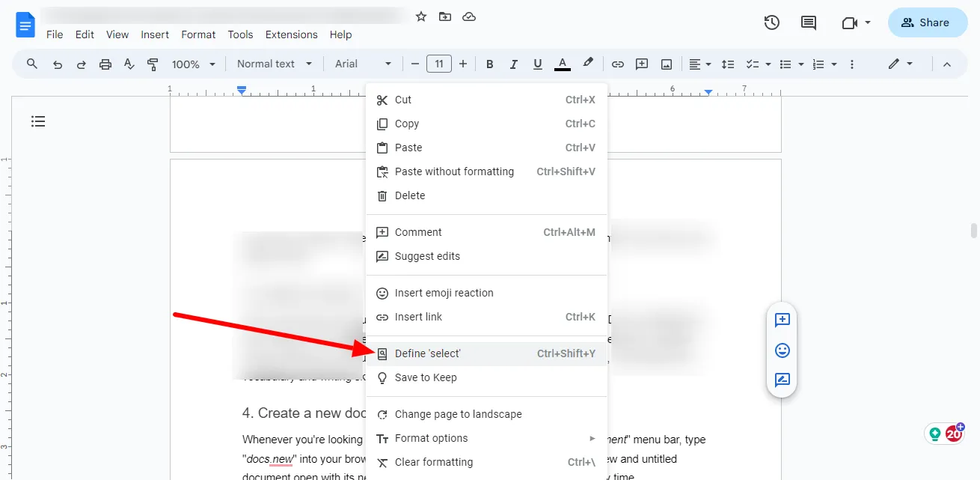The width and height of the screenshot is (980, 480).
Task: Toggle bold formatting
Action: coord(489,64)
